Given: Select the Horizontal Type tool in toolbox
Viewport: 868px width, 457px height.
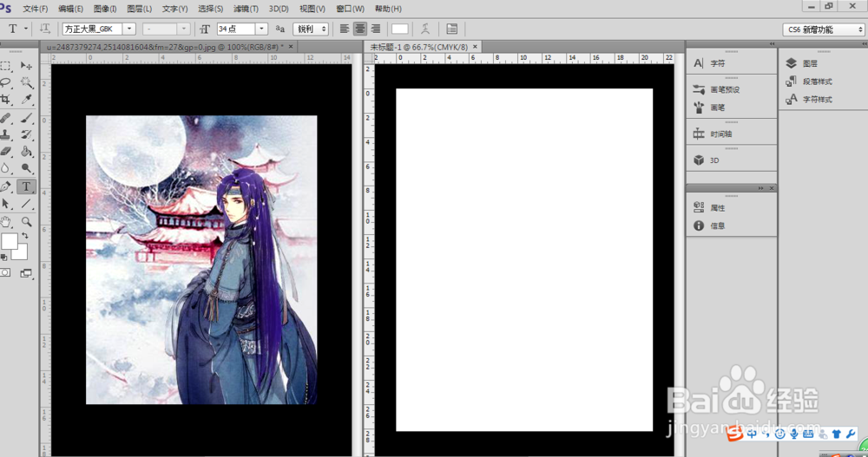Looking at the screenshot, I should pos(26,186).
